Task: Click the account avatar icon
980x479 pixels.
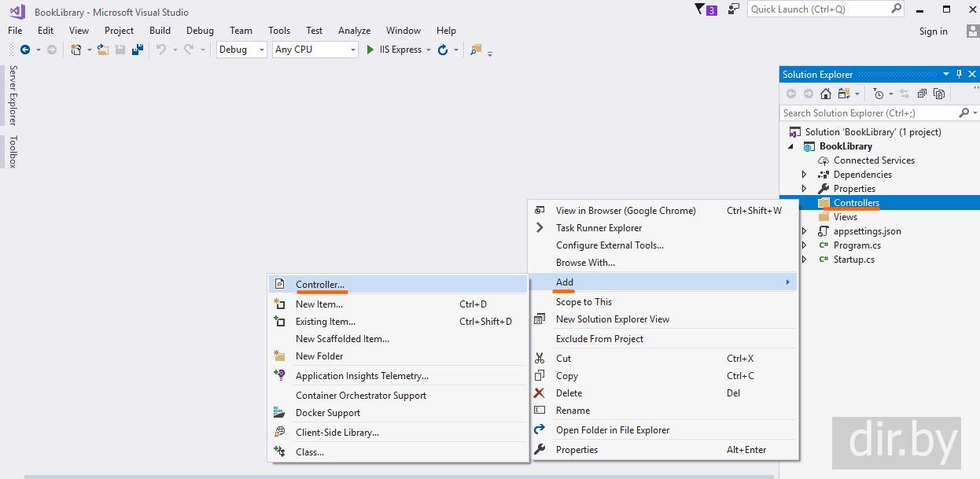Action: (x=973, y=31)
